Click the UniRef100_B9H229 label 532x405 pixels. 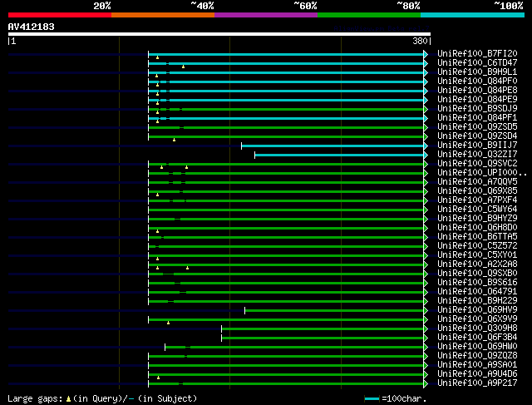477,301
